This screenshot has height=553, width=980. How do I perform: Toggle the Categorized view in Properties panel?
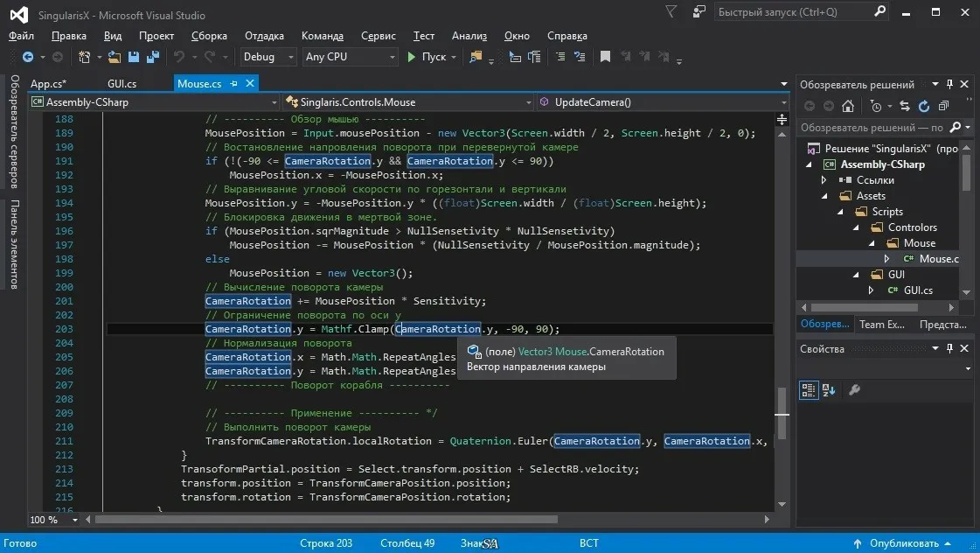point(808,389)
